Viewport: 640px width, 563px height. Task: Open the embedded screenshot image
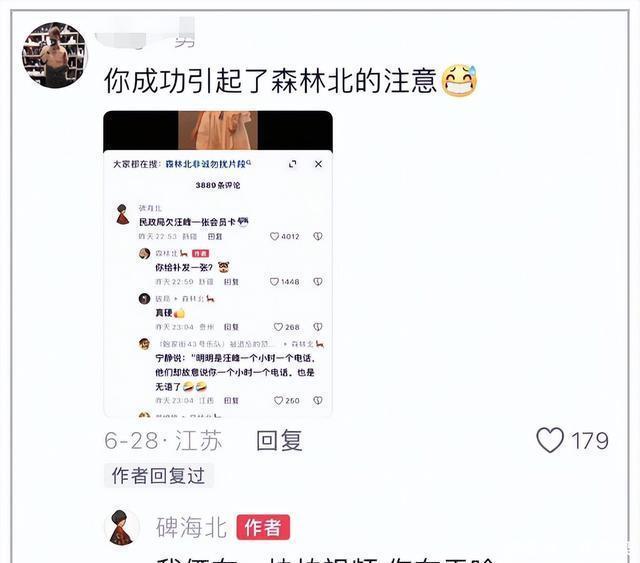click(218, 264)
